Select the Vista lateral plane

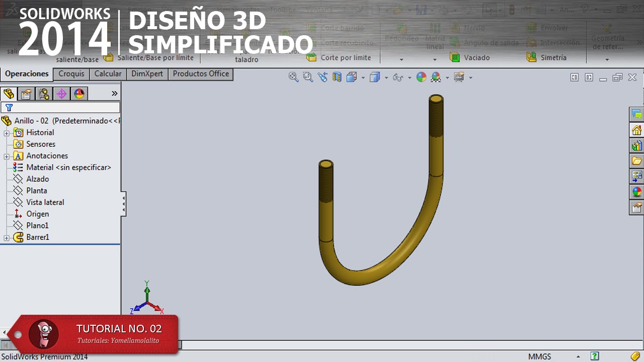point(45,202)
